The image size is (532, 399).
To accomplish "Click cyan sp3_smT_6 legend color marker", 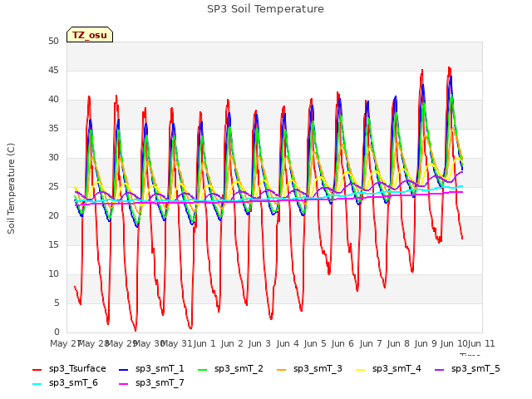I will (37, 384).
